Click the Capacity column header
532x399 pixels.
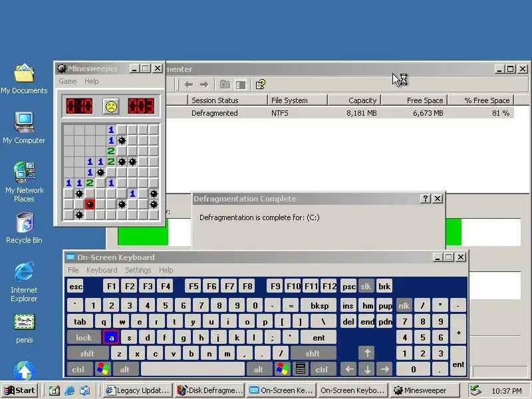[x=354, y=100]
